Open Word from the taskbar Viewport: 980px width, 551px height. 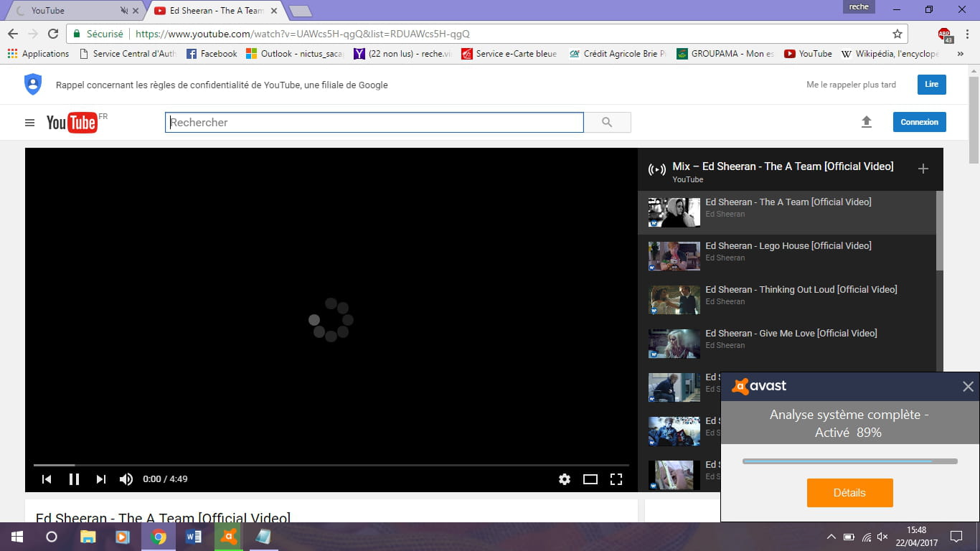[x=194, y=537]
